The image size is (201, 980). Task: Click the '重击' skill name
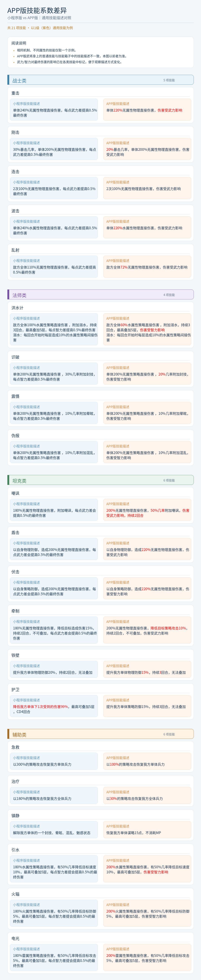click(15, 93)
